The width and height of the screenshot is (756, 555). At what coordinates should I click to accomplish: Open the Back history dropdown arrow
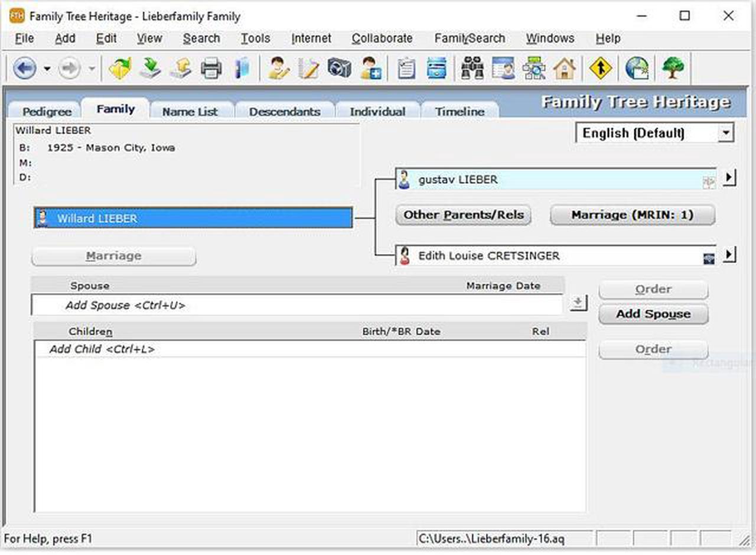pos(47,69)
